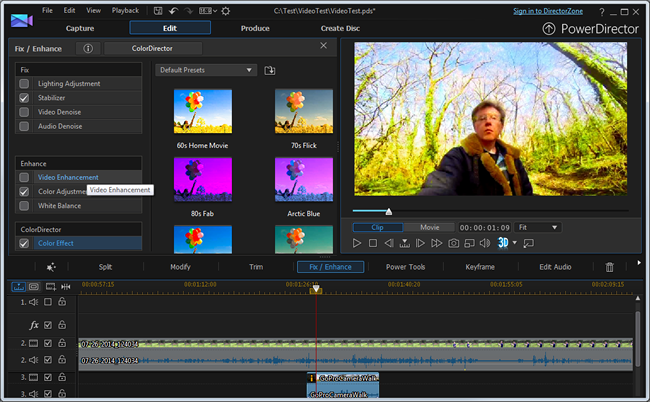The height and width of the screenshot is (402, 650).
Task: Open the Fit zoom dropdown in preview
Action: click(538, 227)
